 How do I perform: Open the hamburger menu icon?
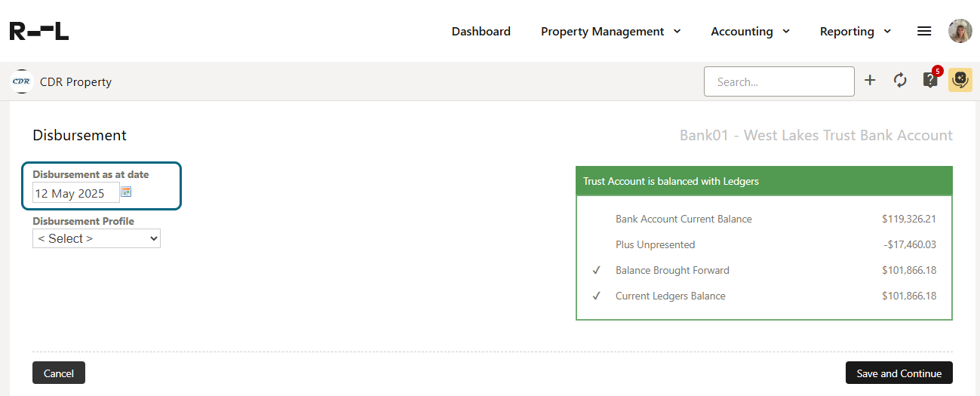click(x=924, y=31)
